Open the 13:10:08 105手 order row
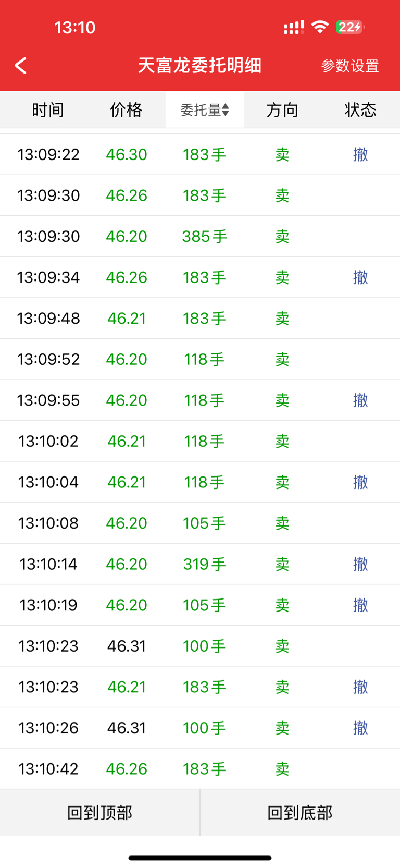Image resolution: width=400 pixels, height=868 pixels. (200, 523)
